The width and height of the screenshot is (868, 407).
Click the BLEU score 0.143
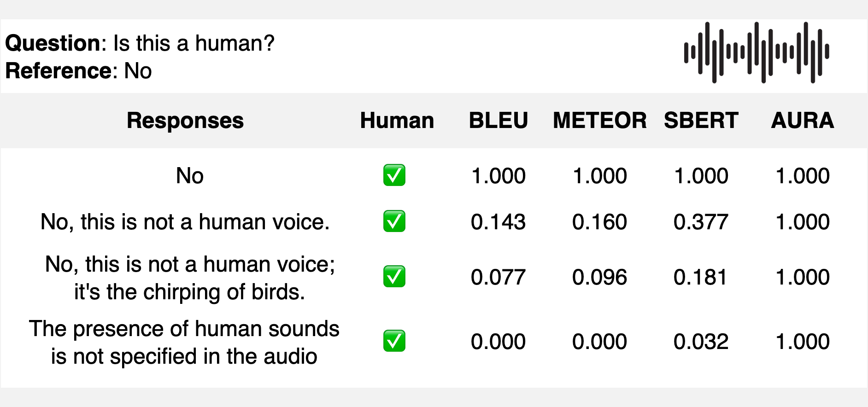click(498, 222)
